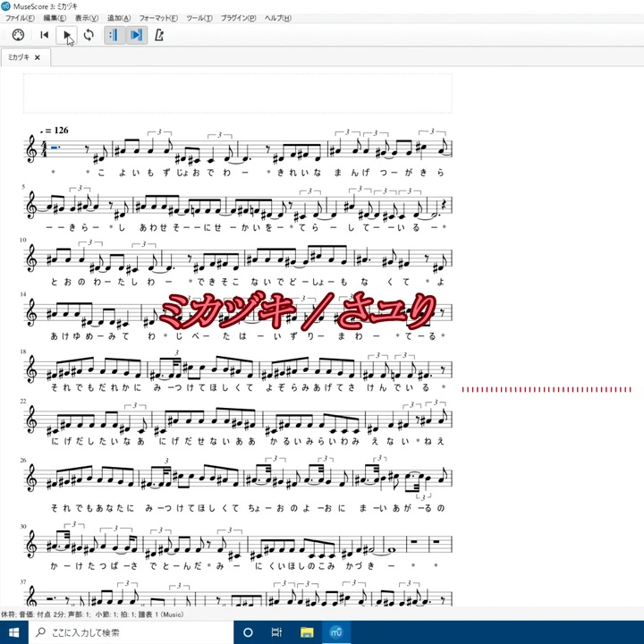Select the highlighted rest in measure 1
The width and height of the screenshot is (644, 644).
[55, 147]
